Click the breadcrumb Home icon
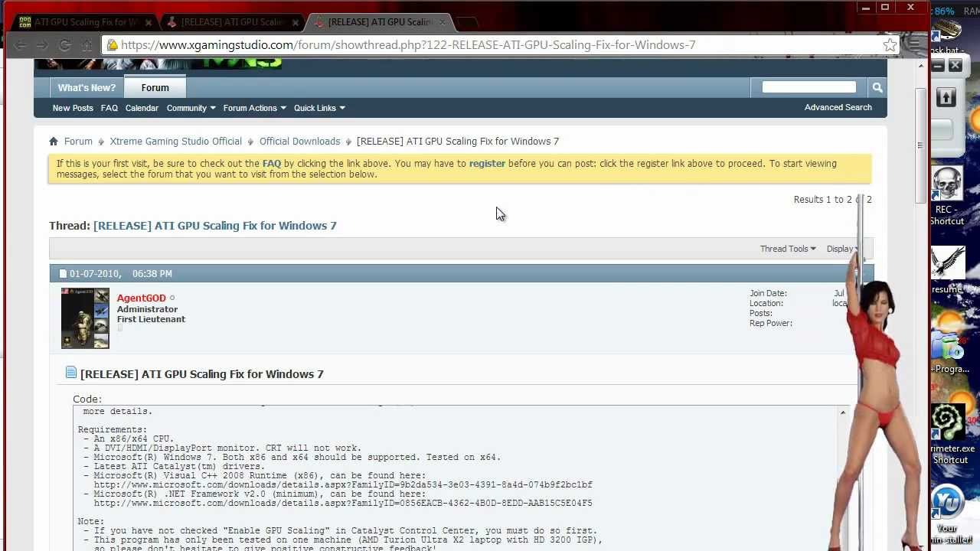 coord(54,142)
